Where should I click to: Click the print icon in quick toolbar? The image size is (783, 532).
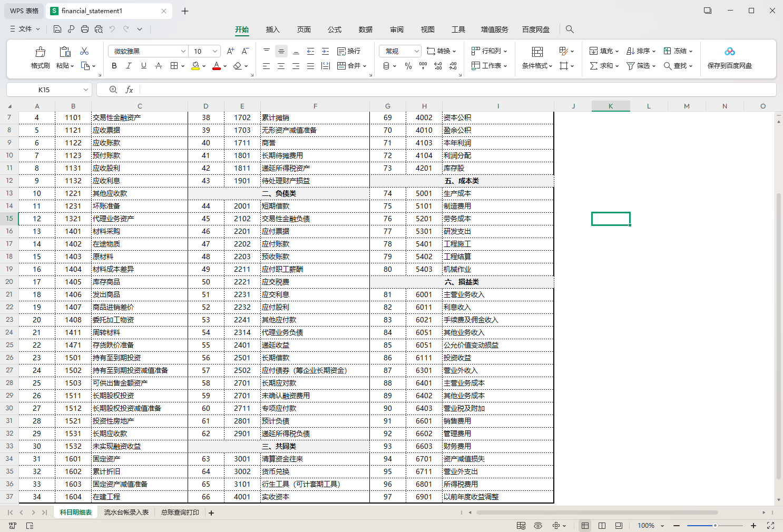pos(85,29)
